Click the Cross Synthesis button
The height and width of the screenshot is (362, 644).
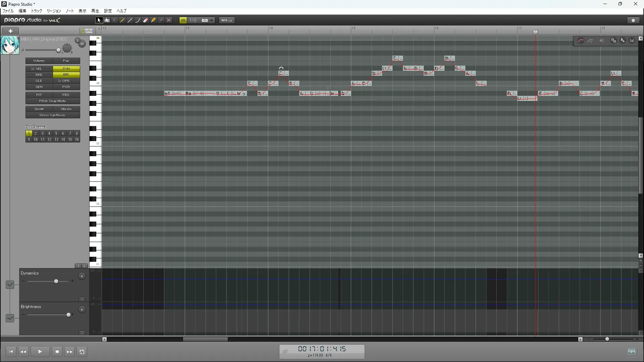53,115
